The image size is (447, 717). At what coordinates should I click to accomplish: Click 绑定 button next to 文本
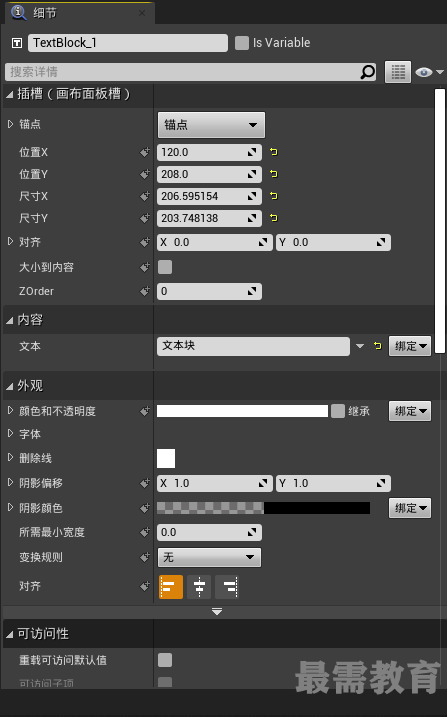point(410,346)
